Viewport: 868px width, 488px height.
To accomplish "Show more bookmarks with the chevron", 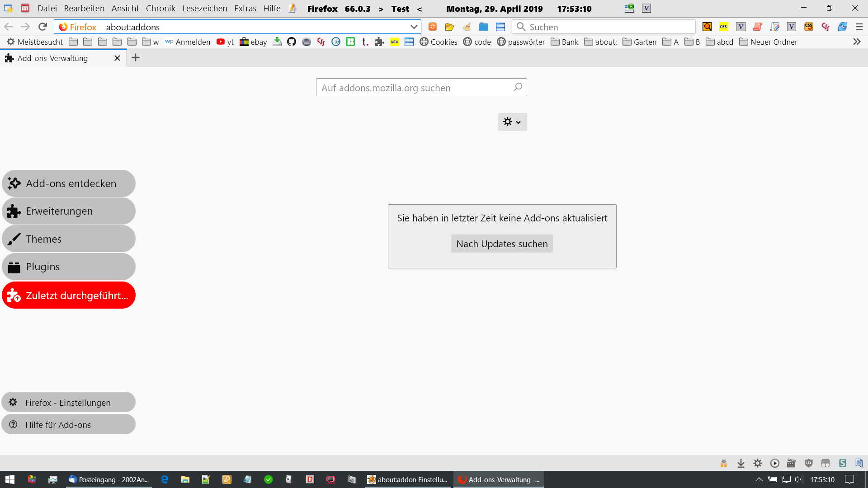I will click(x=856, y=42).
